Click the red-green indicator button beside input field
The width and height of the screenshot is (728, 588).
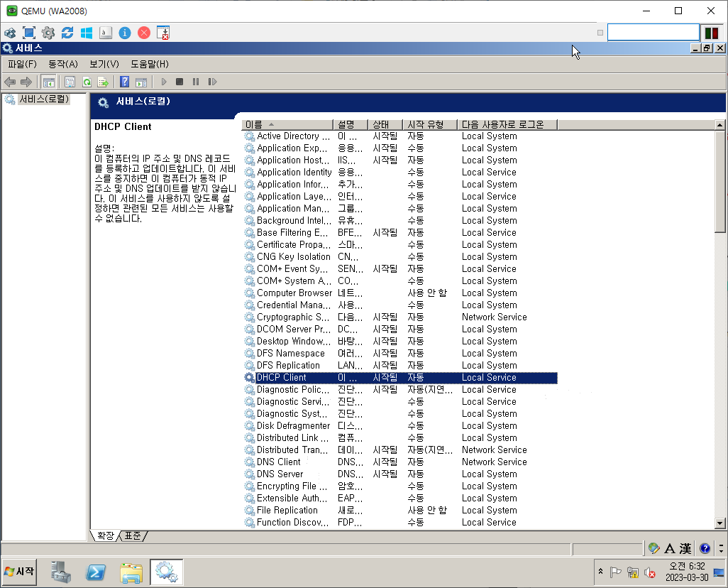click(711, 33)
